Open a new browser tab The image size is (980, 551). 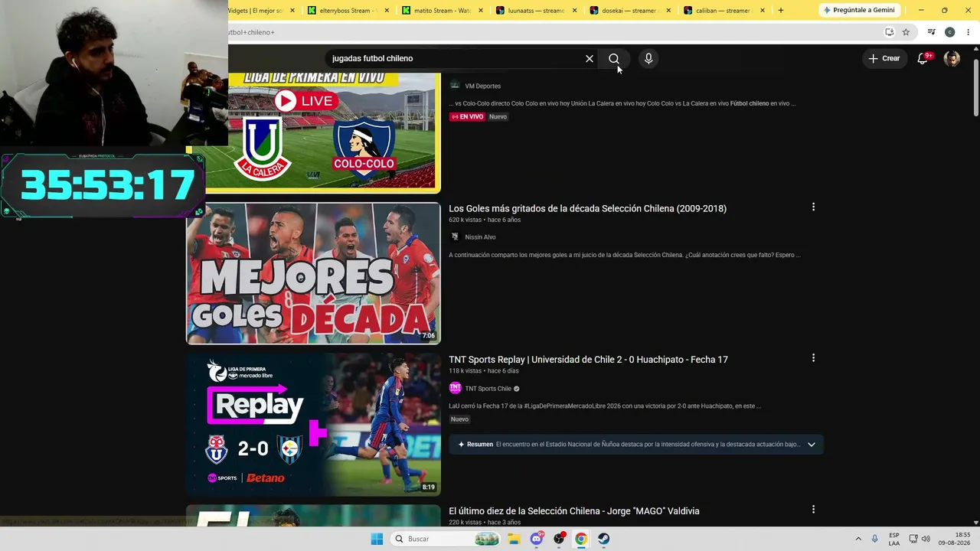[x=781, y=11]
